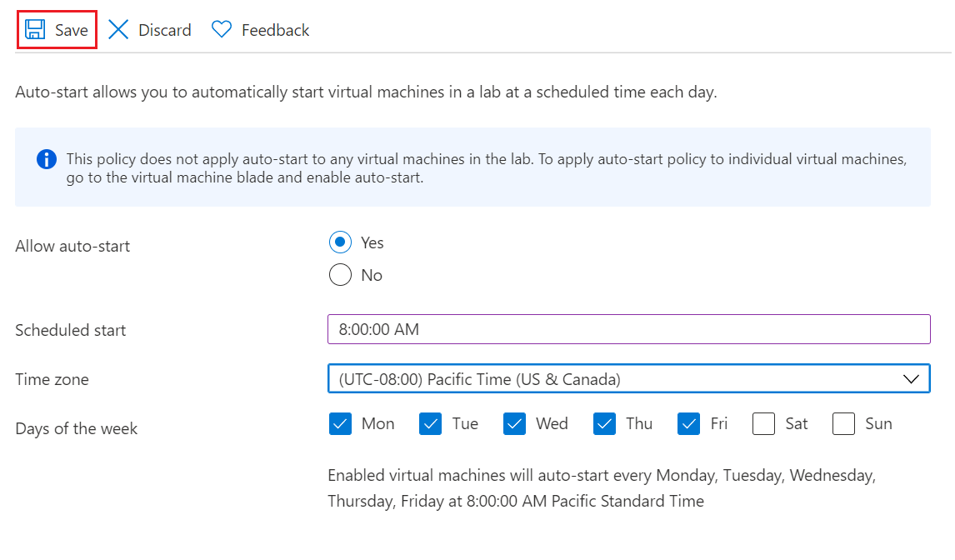Click the Save button
The width and height of the screenshot is (955, 560).
(56, 29)
